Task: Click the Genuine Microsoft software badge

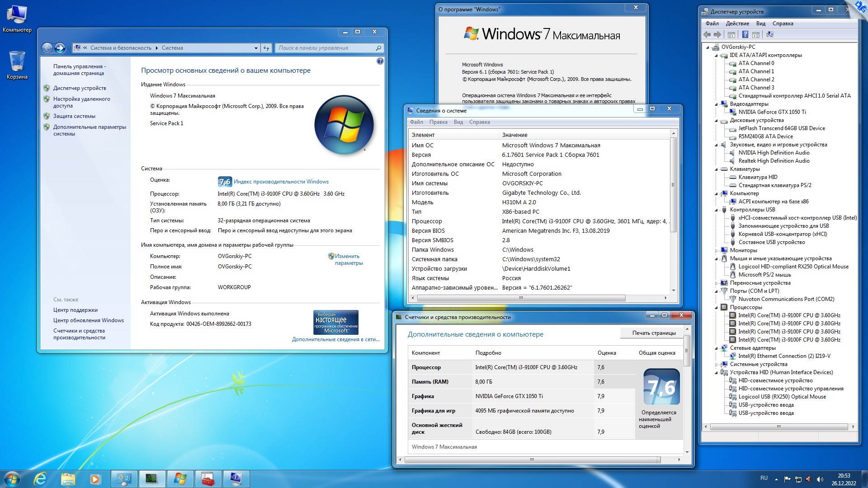Action: (x=336, y=322)
